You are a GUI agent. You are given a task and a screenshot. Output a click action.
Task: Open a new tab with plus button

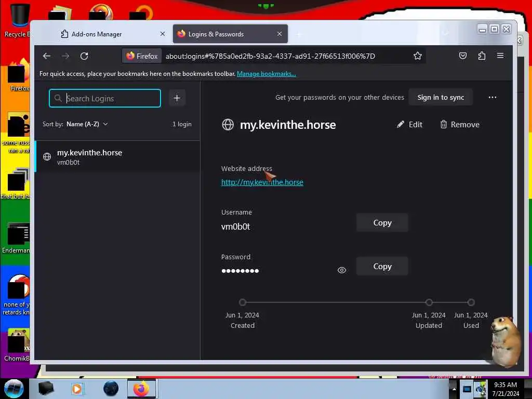coord(299,34)
